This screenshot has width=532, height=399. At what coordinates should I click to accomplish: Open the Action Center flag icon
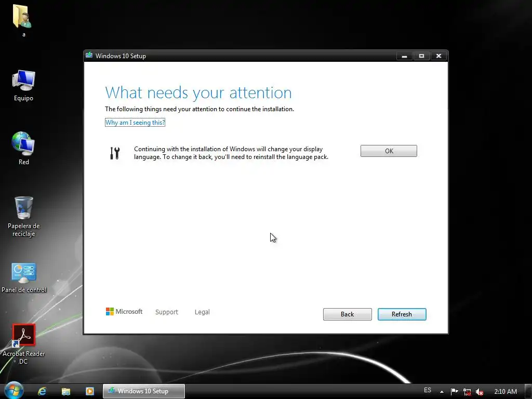point(454,392)
